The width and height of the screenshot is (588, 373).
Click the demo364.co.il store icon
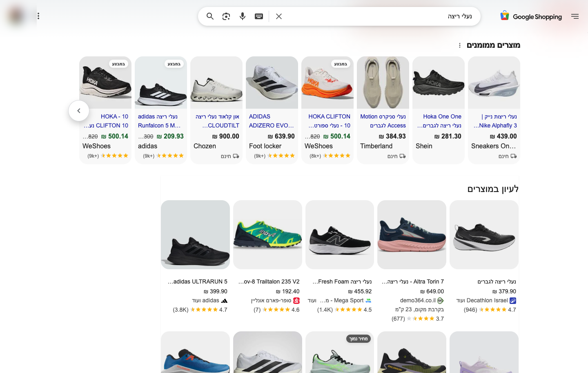(x=440, y=301)
